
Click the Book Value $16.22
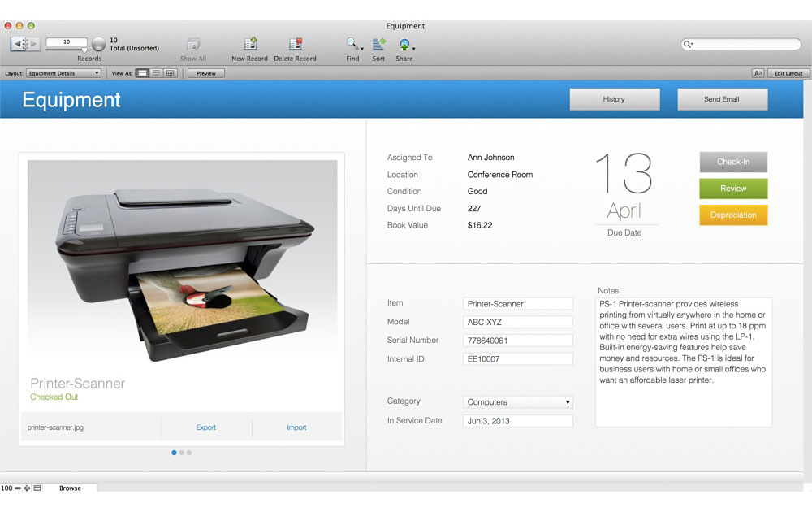click(480, 225)
